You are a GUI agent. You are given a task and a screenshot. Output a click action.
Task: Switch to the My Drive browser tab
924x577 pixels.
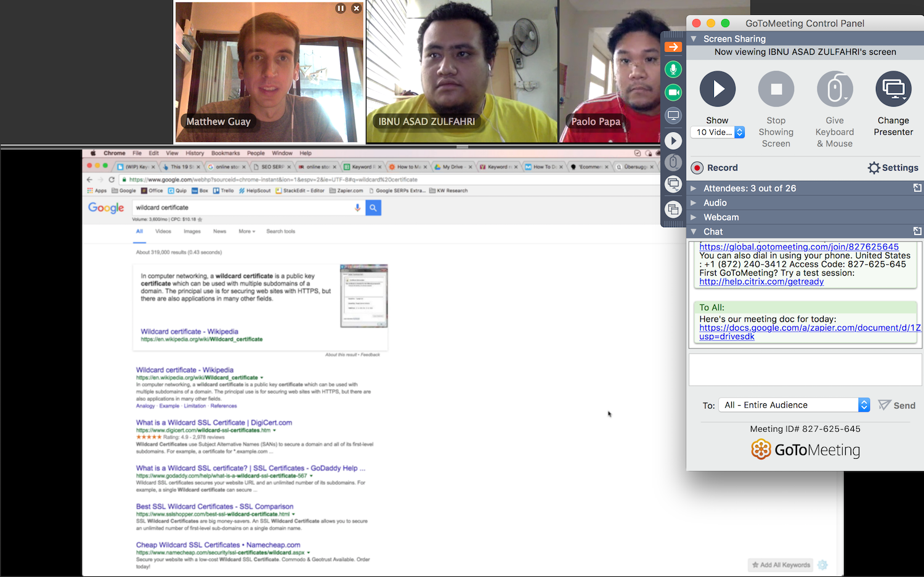452,167
